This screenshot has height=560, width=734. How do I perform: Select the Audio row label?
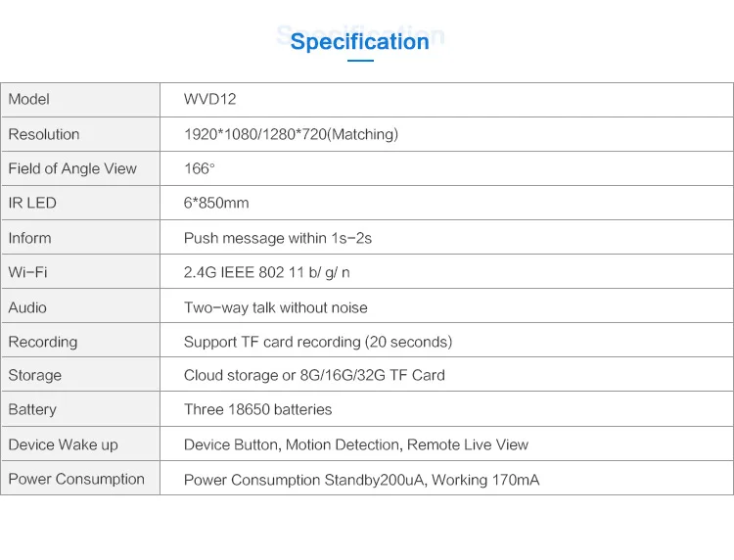coord(27,307)
